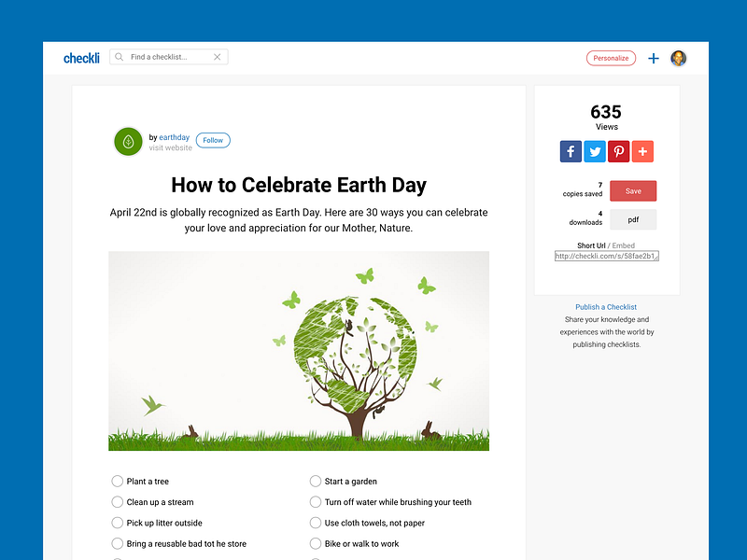Viewport: 747px width, 560px height.
Task: Save this checklist with red Save button
Action: point(633,191)
